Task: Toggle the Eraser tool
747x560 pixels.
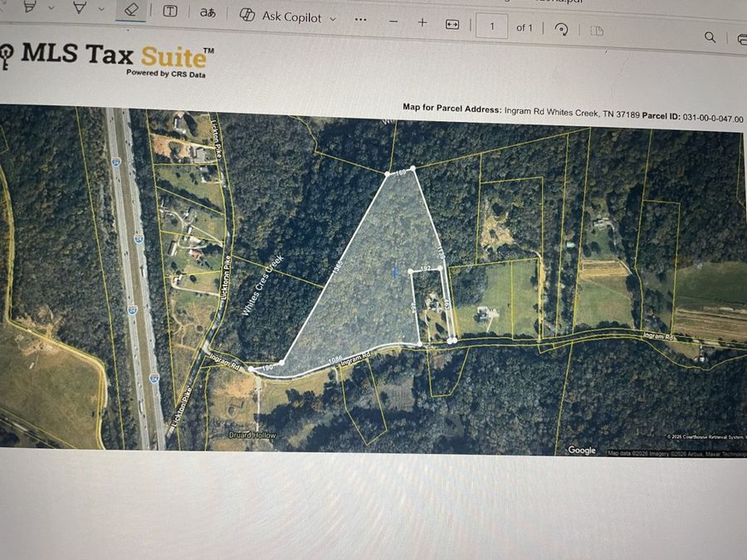Action: [x=131, y=10]
